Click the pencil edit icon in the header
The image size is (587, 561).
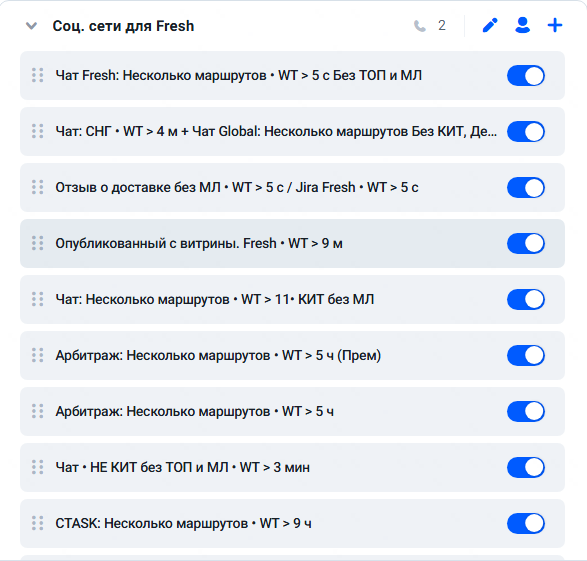(x=490, y=25)
